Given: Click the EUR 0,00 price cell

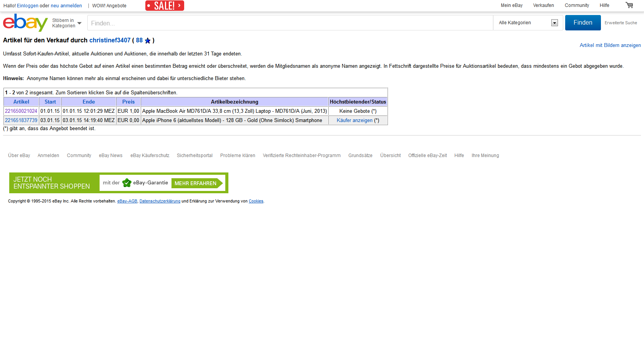Looking at the screenshot, I should coord(128,120).
